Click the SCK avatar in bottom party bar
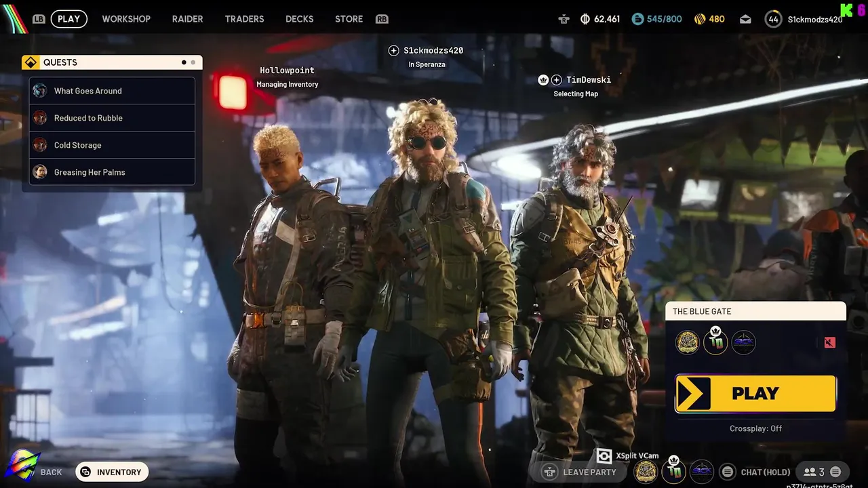Image resolution: width=868 pixels, height=488 pixels. pos(701,472)
